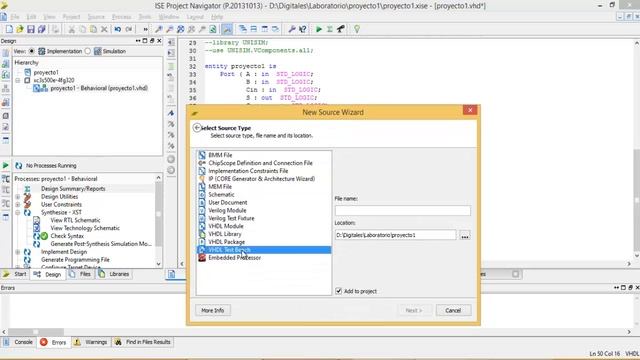Open the Console tab
This screenshot has height=360, width=640.
(x=19, y=342)
